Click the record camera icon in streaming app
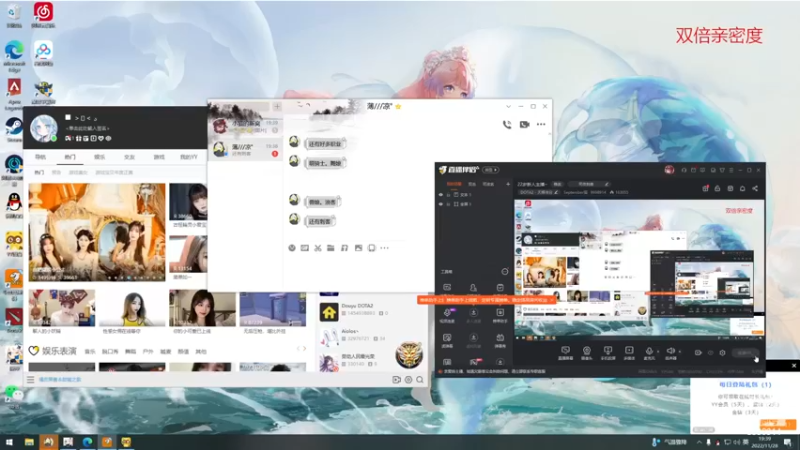The image size is (800, 450). (698, 353)
